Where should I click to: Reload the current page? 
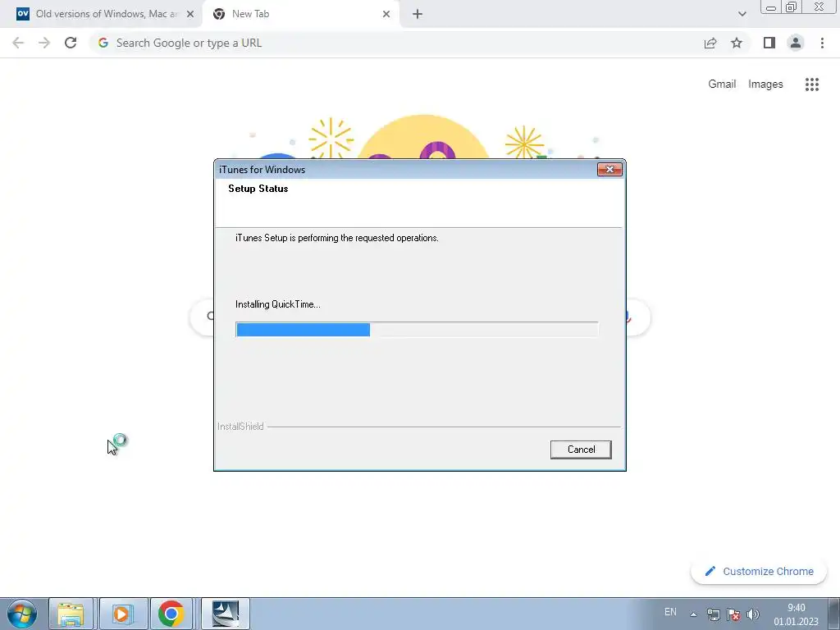[71, 43]
